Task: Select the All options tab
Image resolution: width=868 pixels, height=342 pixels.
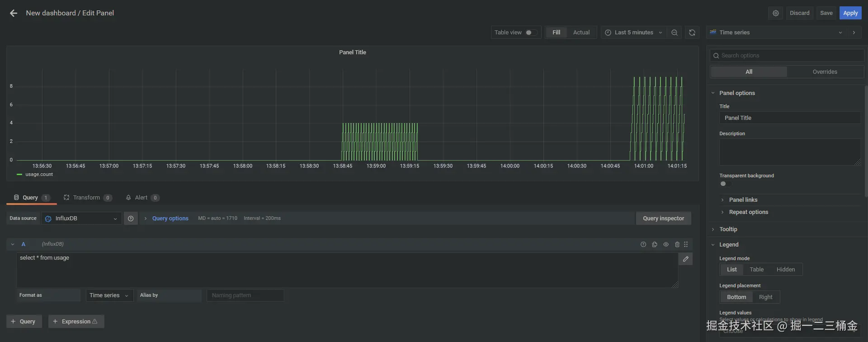Action: 749,72
